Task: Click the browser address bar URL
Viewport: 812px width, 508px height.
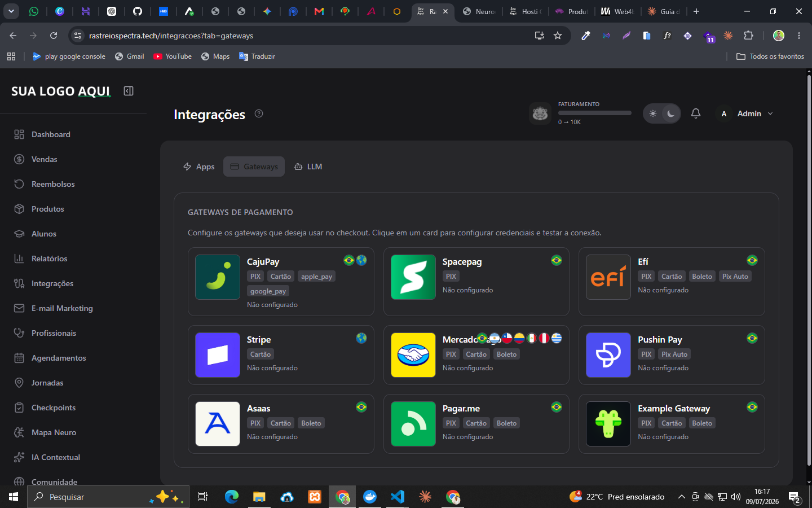Action: tap(171, 36)
